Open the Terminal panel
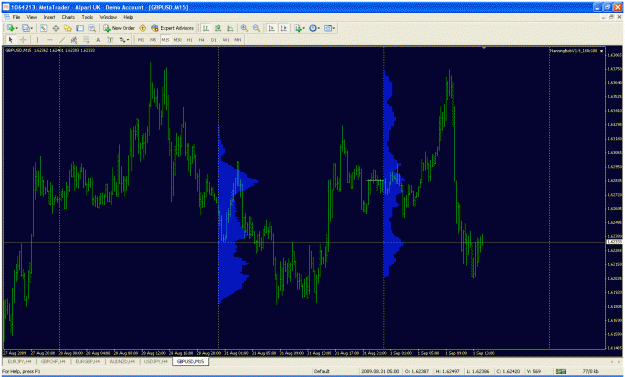Image resolution: width=625 pixels, height=377 pixels. click(80, 28)
